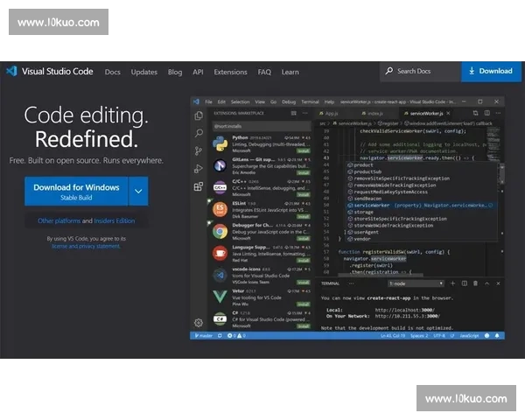Expand the download options chevron dropdown
525x420 pixels.
(138, 192)
